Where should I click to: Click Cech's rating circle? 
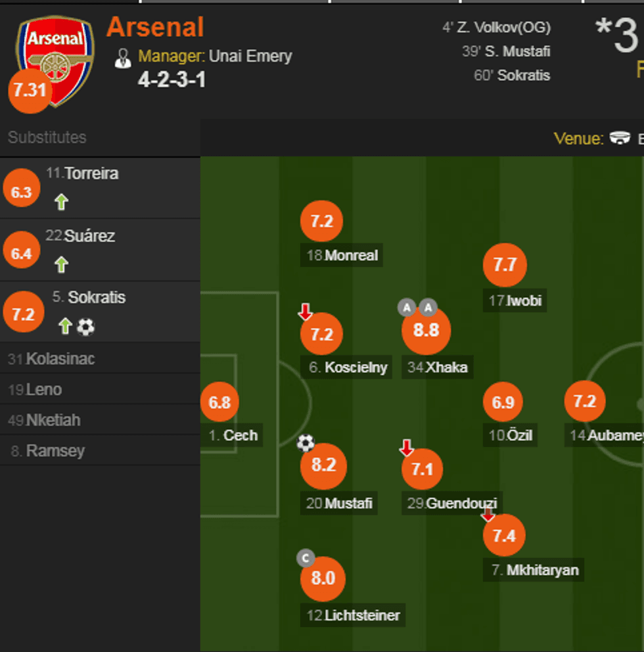tap(219, 402)
